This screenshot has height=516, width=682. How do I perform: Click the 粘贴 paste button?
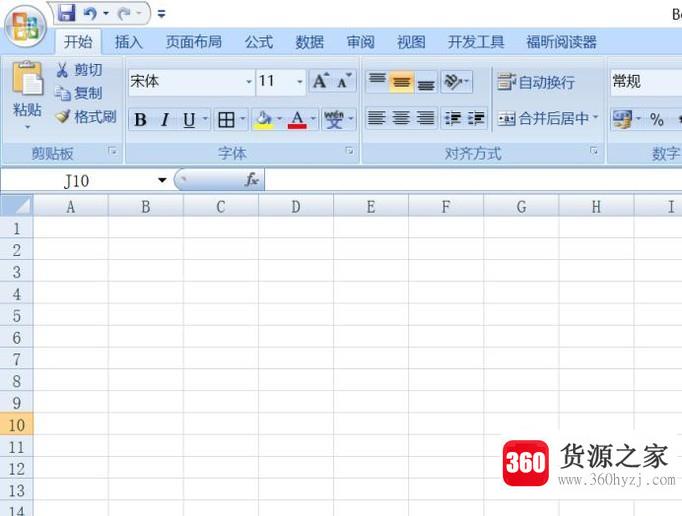tap(27, 89)
